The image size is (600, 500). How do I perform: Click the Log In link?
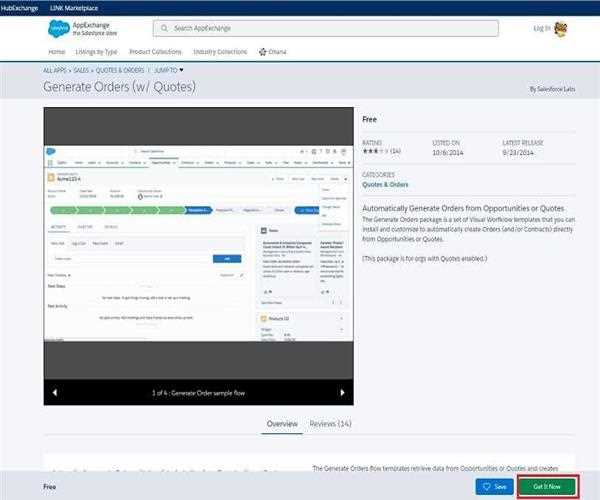(x=542, y=28)
